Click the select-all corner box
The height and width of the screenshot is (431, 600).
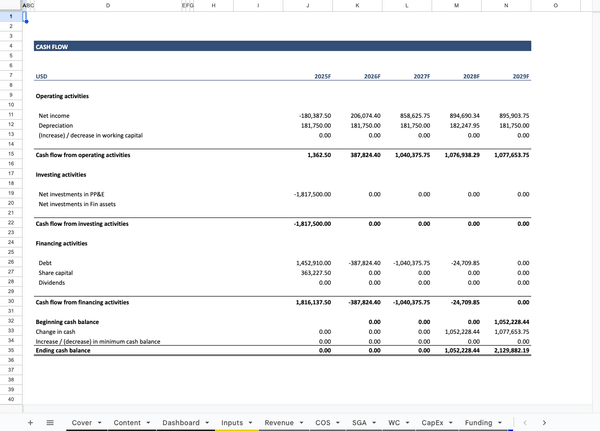click(10, 6)
